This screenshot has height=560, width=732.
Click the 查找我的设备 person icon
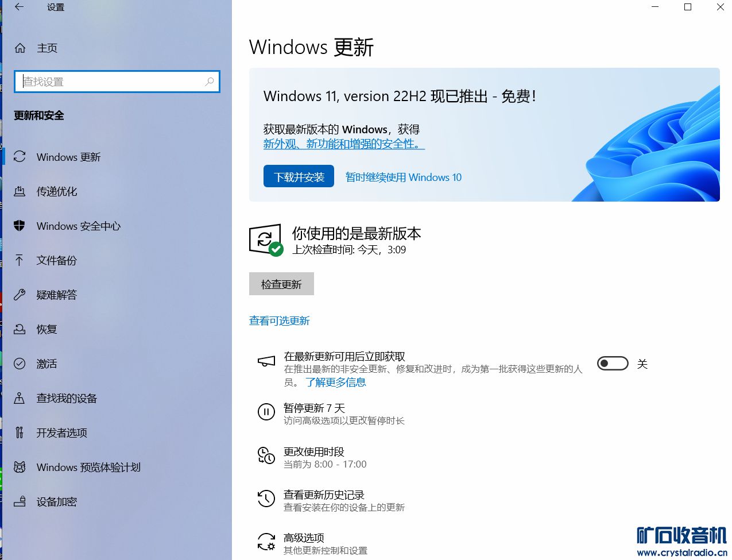(20, 398)
